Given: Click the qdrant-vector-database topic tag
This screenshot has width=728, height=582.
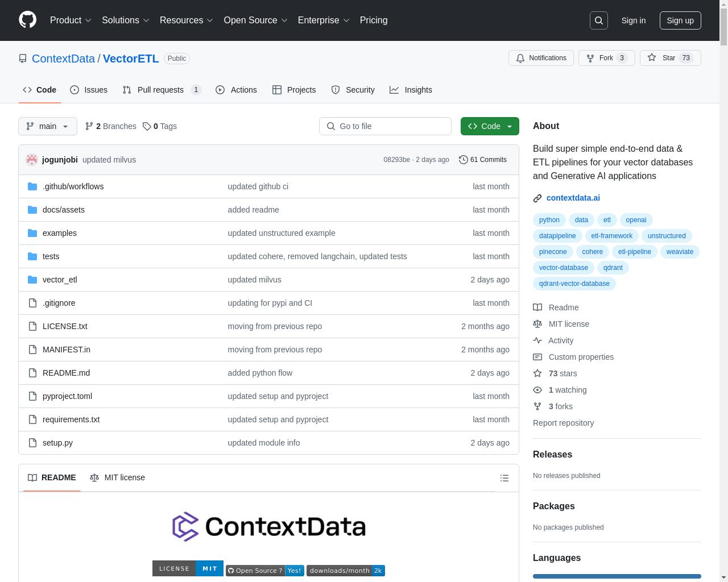Looking at the screenshot, I should tap(574, 284).
